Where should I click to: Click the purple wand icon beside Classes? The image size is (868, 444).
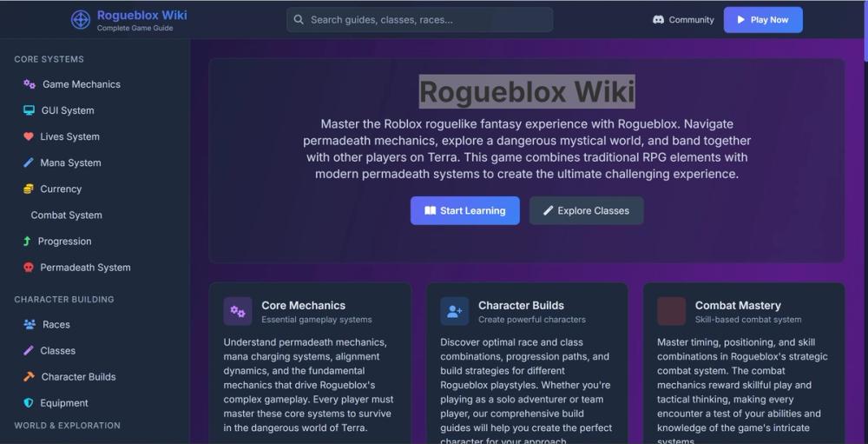tap(29, 350)
